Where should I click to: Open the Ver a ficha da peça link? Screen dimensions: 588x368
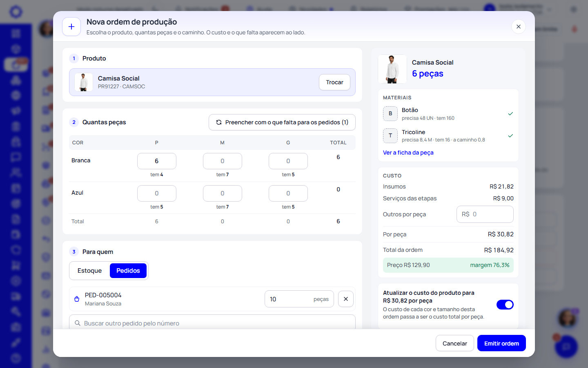click(408, 153)
